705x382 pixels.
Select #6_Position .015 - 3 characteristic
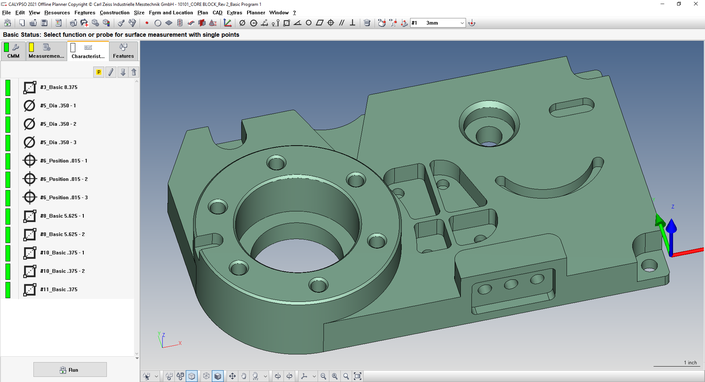(63, 197)
